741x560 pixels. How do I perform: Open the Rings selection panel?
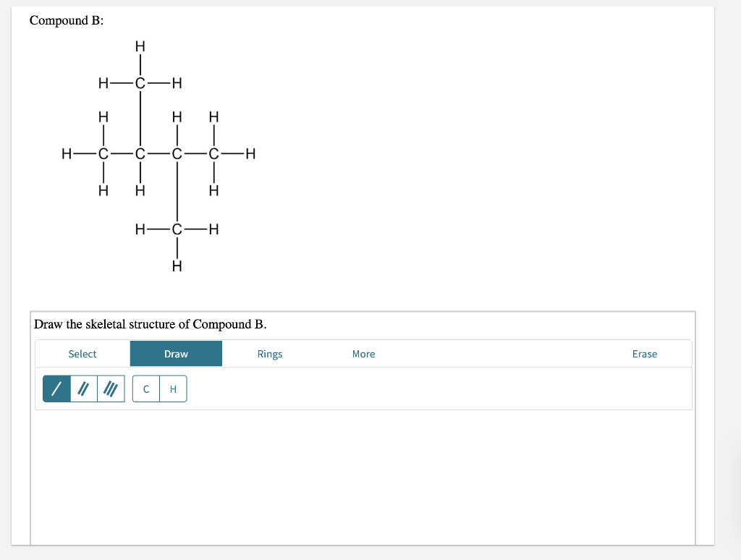pyautogui.click(x=269, y=354)
